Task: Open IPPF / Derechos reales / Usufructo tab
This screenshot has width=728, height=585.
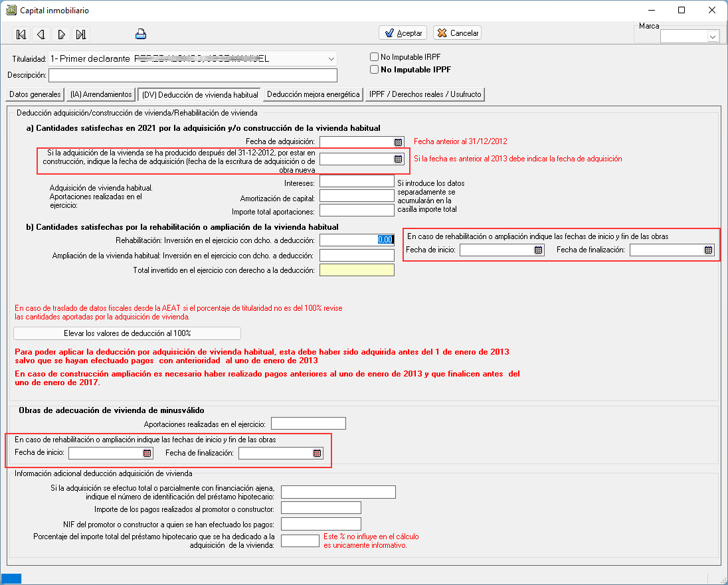Action: [425, 94]
